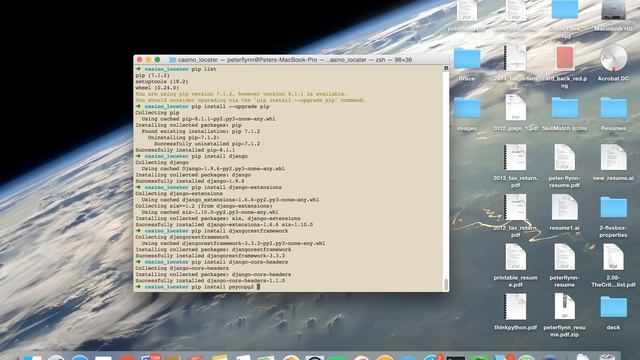The width and height of the screenshot is (640, 360).
Task: Select the thinkpython.pdf file icon
Action: tap(516, 307)
